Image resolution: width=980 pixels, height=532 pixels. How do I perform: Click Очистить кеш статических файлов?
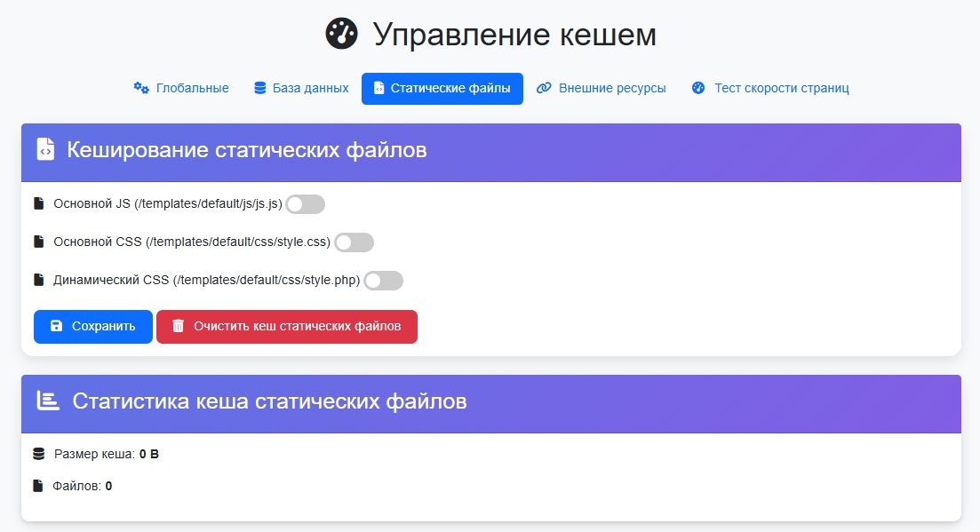[x=286, y=327]
